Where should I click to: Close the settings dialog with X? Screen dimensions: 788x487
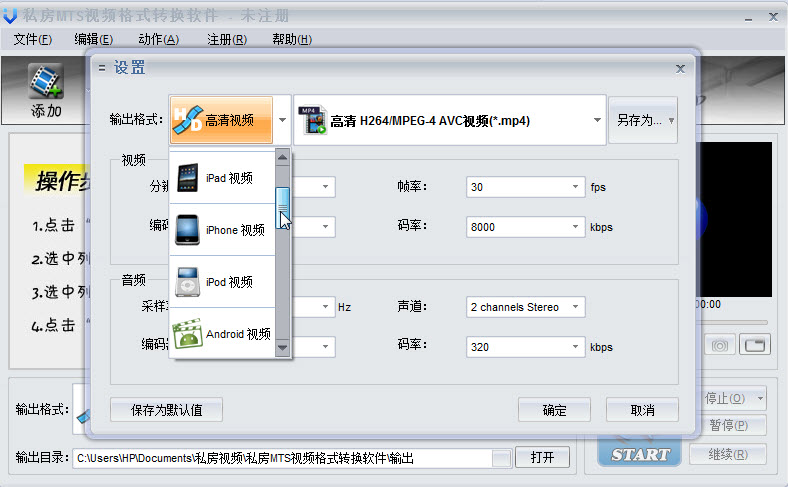pos(680,68)
